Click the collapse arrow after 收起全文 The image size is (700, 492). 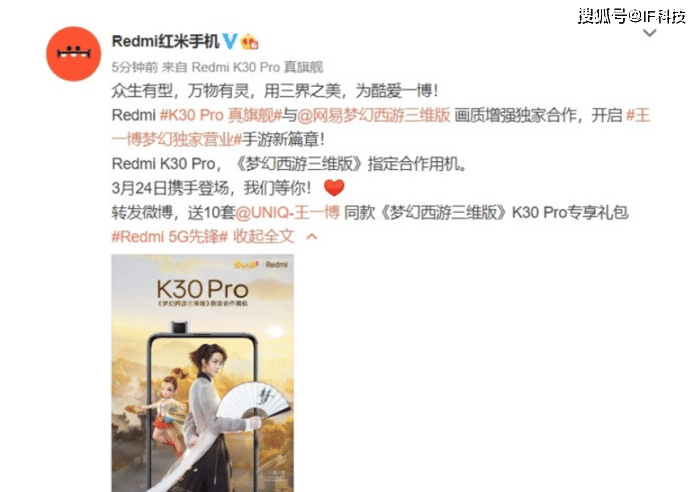coord(312,237)
